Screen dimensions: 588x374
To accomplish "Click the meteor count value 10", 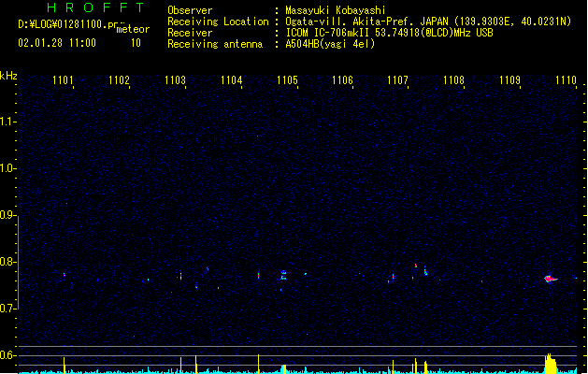I will click(x=136, y=43).
